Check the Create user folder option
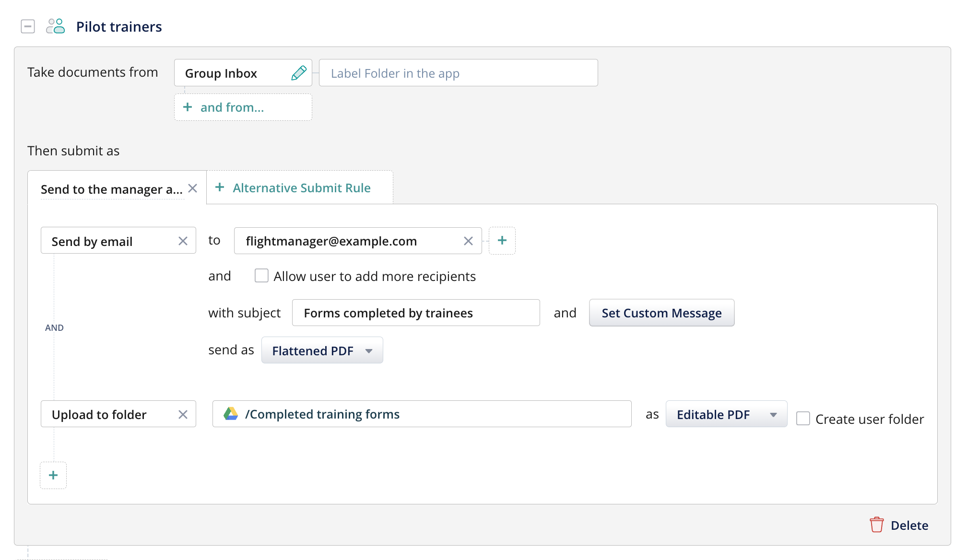967x560 pixels. click(x=803, y=419)
